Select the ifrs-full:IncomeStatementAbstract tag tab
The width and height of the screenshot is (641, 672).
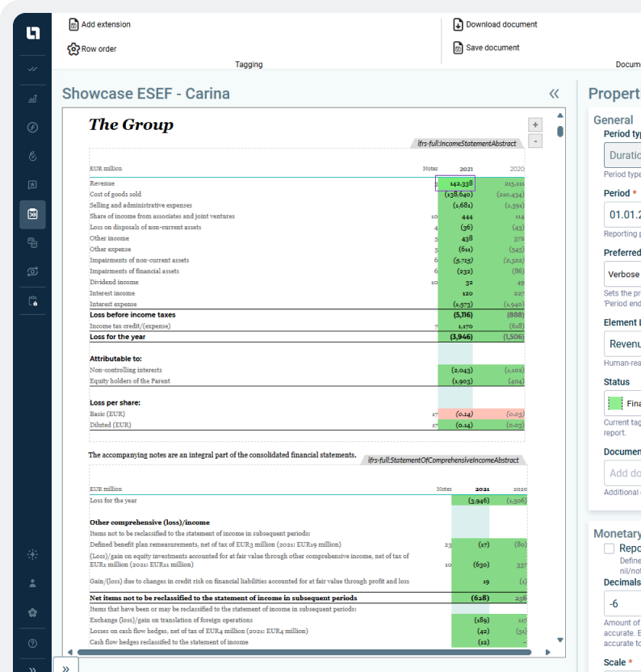coord(467,144)
